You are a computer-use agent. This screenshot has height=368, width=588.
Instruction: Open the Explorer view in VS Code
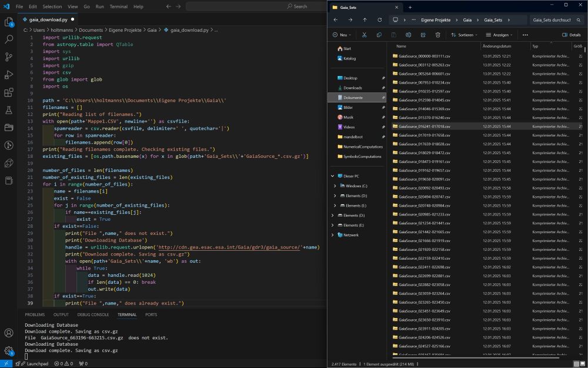(x=9, y=22)
